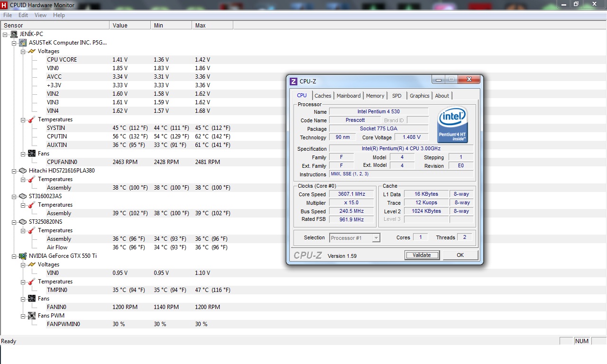Screen dimensions: 607x364
Task: Click the Fans PWM icon
Action: pyautogui.click(x=32, y=316)
